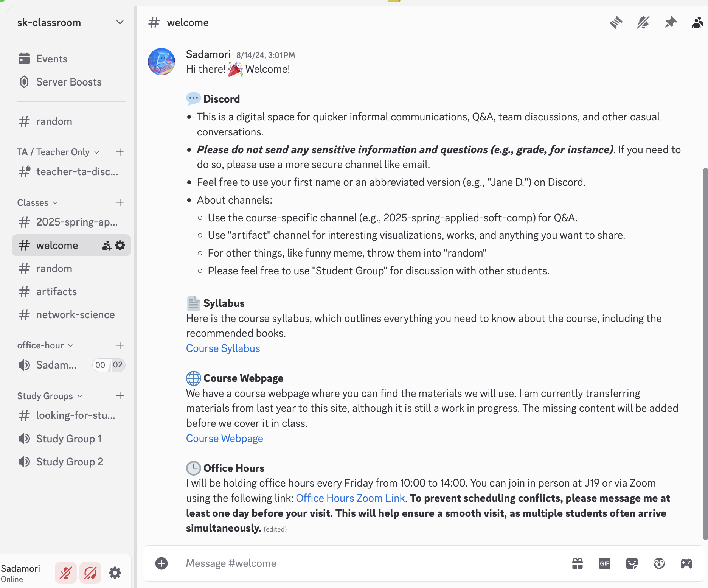The height and width of the screenshot is (588, 708).
Task: Toggle deafen headphones in user panel
Action: tap(90, 573)
